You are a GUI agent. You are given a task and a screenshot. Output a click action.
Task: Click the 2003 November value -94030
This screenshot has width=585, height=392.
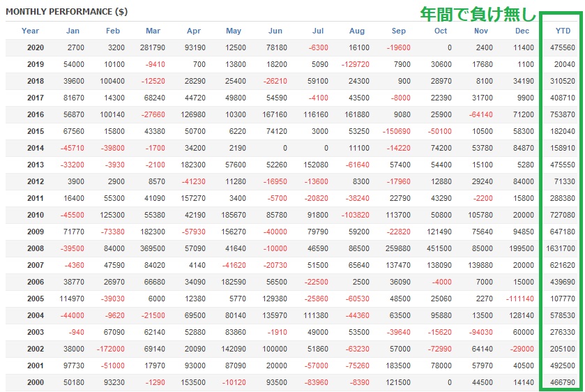pos(480,332)
